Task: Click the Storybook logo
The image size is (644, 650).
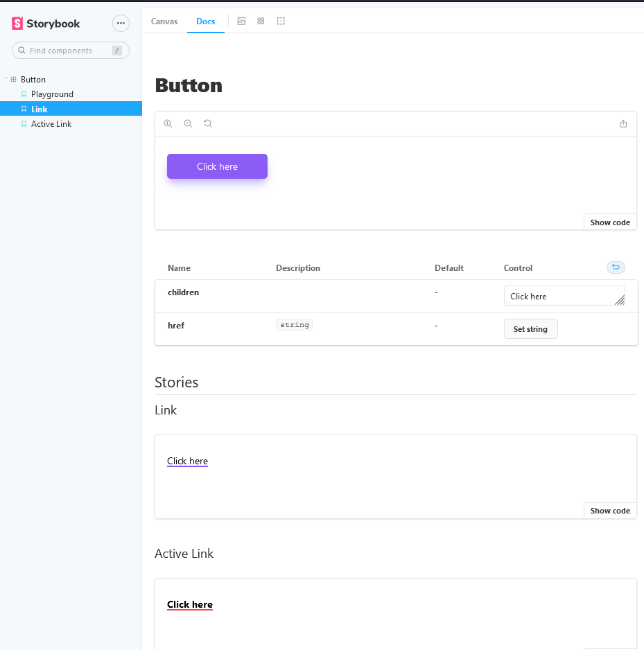Action: [45, 23]
